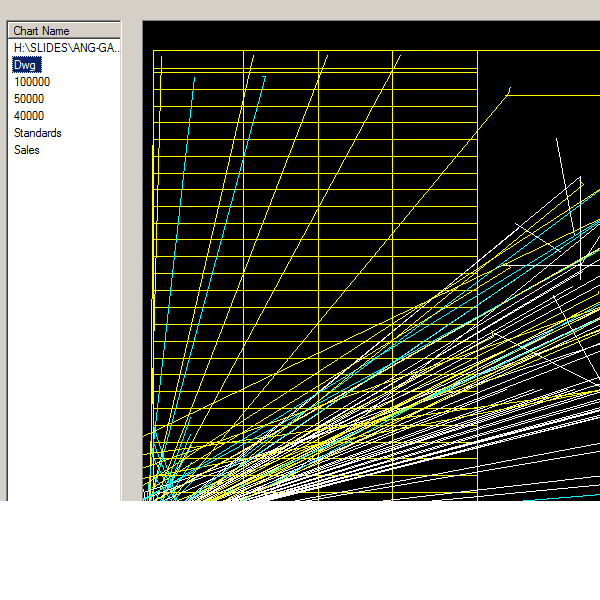Click the white crosshair marker in chart
600x600 pixels.
[x=580, y=265]
